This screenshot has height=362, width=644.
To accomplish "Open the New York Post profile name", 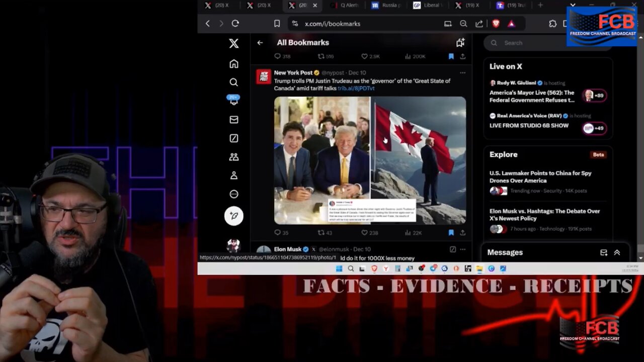I will coord(293,73).
